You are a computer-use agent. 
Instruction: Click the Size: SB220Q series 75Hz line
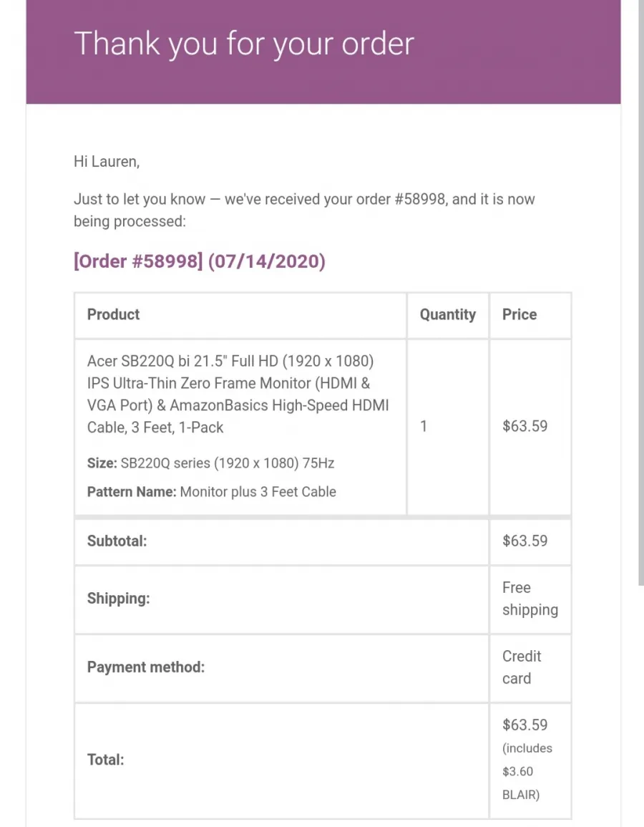pyautogui.click(x=210, y=463)
